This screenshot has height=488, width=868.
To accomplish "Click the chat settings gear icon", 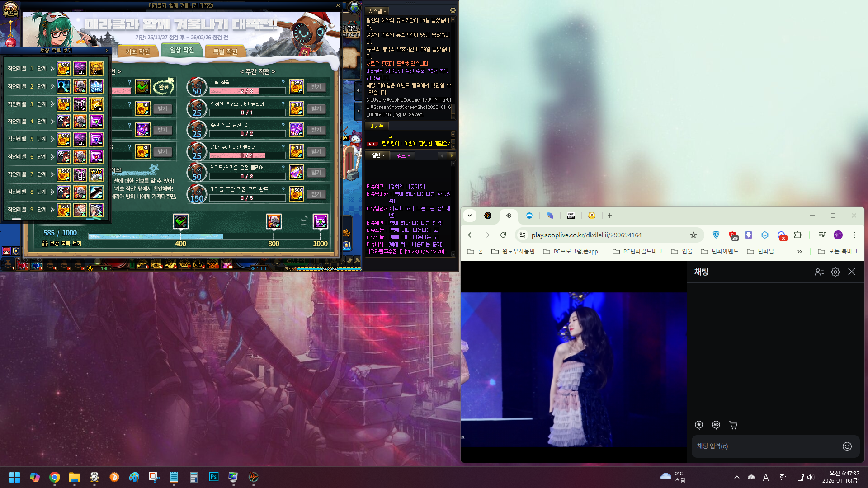I will pos(835,272).
